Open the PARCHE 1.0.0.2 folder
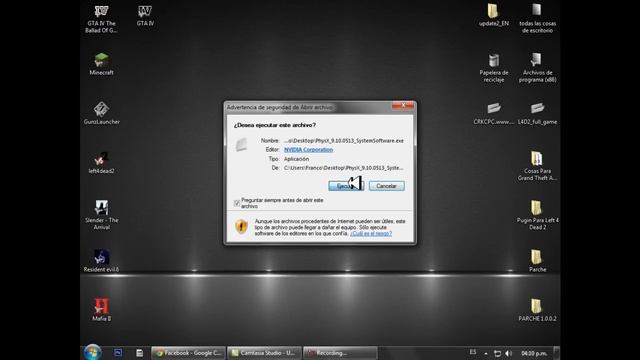Screen dimensions: 640x360 537,310
